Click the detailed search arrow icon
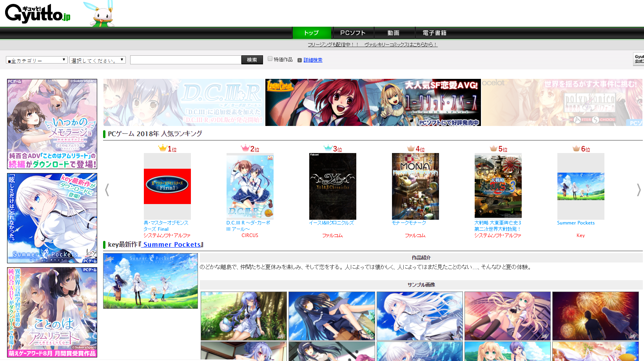The height and width of the screenshot is (361, 644). coord(299,60)
